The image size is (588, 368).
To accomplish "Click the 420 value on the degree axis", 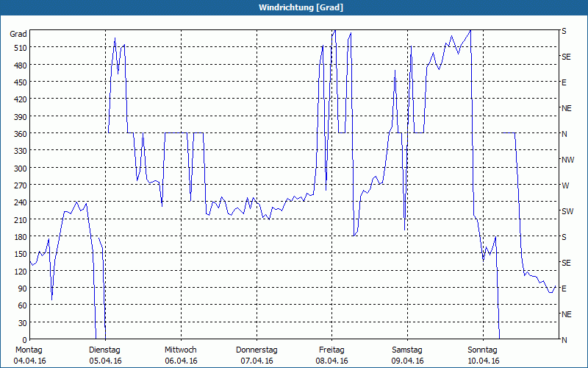I will [21, 99].
